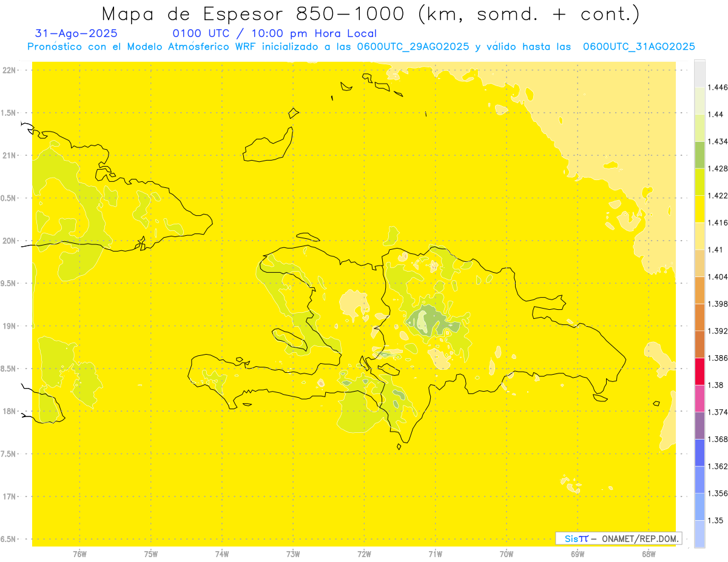
Task: Click the longitude label 76W
Action: [x=79, y=554]
